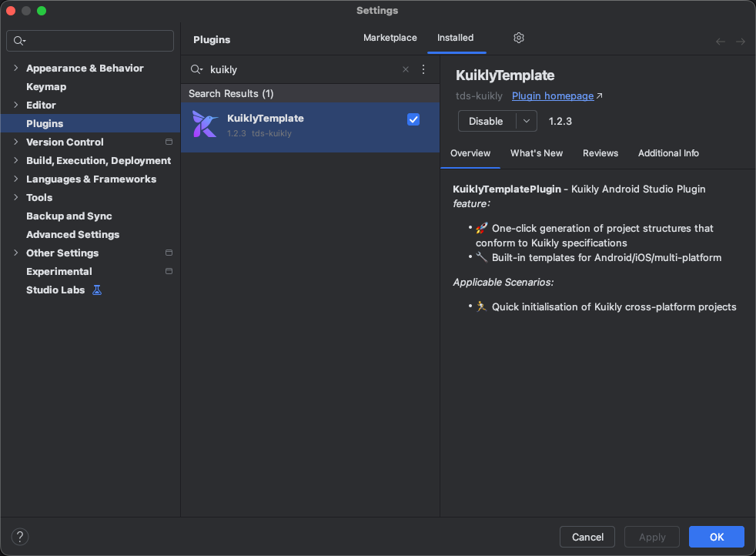This screenshot has width=756, height=556.
Task: Click the Plugins heading above search
Action: (x=212, y=39)
